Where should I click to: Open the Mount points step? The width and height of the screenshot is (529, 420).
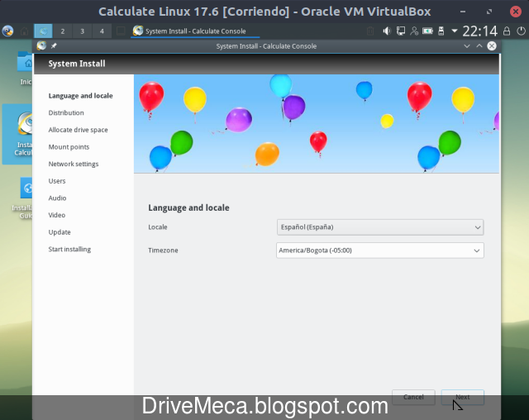(69, 147)
